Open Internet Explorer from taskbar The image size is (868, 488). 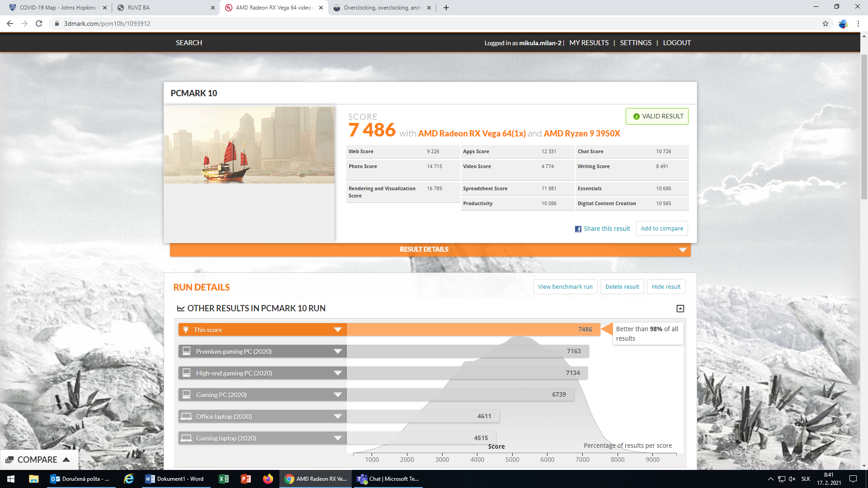click(129, 479)
